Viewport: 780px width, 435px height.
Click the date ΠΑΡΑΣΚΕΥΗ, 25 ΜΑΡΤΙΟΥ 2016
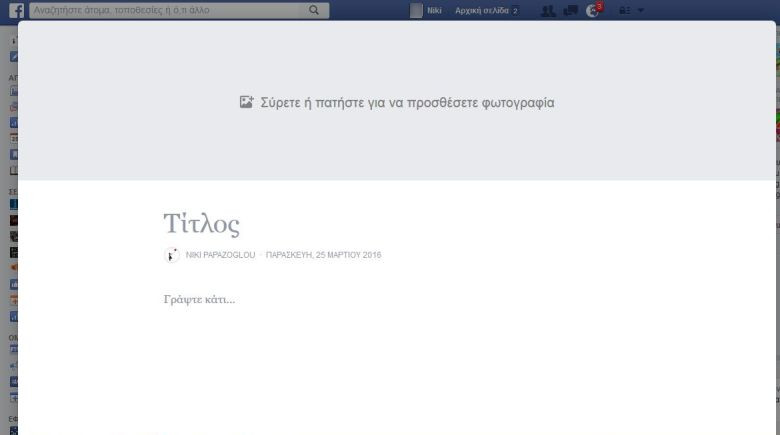[324, 255]
